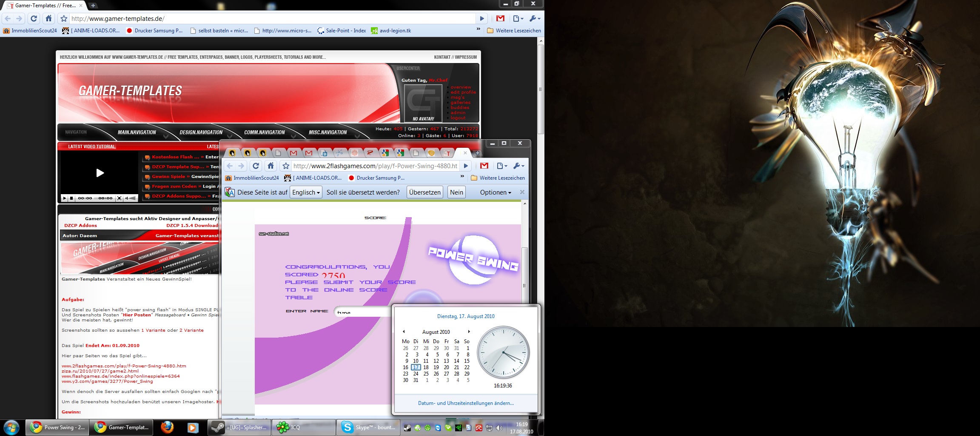980x436 pixels.
Task: Go back in the Power Swing window
Action: (230, 166)
